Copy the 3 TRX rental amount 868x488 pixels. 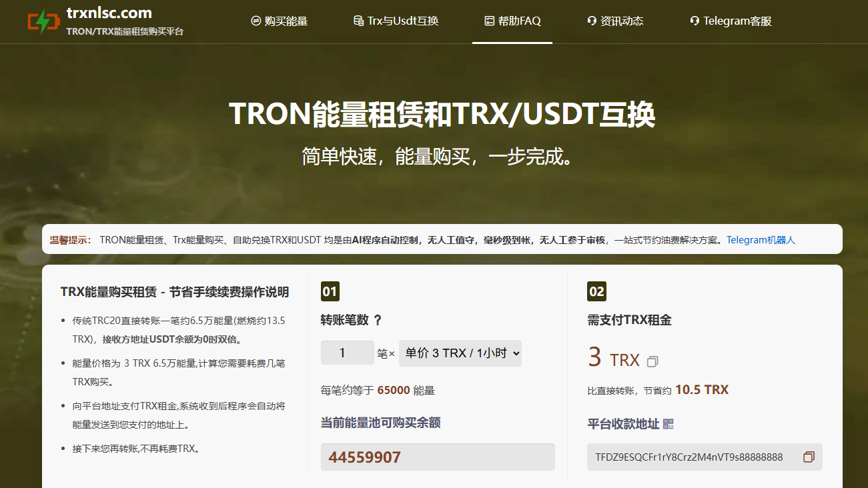point(653,361)
